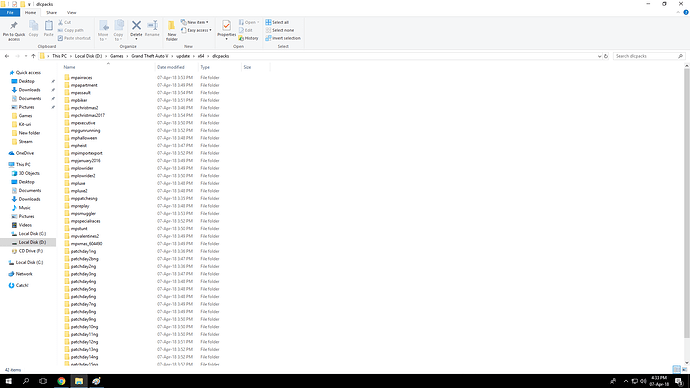Select the mpsmuggler folder
The height and width of the screenshot is (388, 690).
click(83, 214)
